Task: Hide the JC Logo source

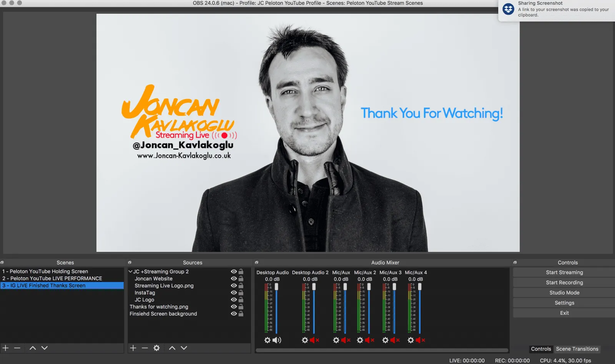Action: tap(234, 299)
